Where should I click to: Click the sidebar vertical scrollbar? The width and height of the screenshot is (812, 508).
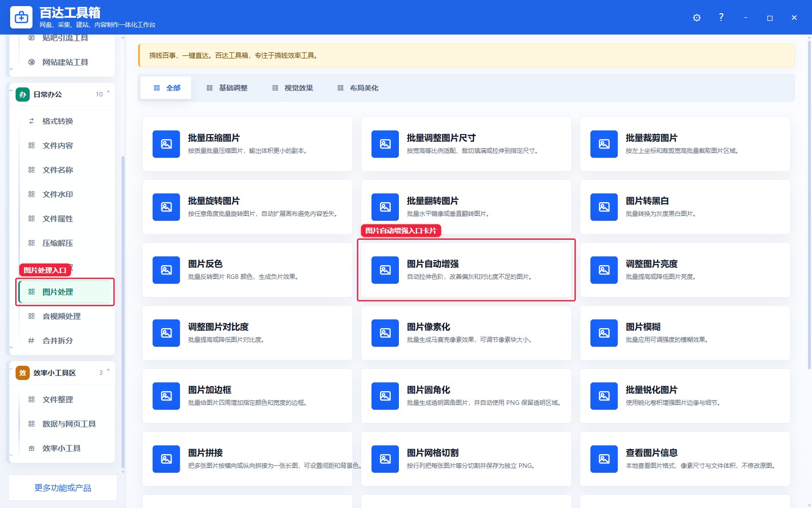click(x=123, y=312)
